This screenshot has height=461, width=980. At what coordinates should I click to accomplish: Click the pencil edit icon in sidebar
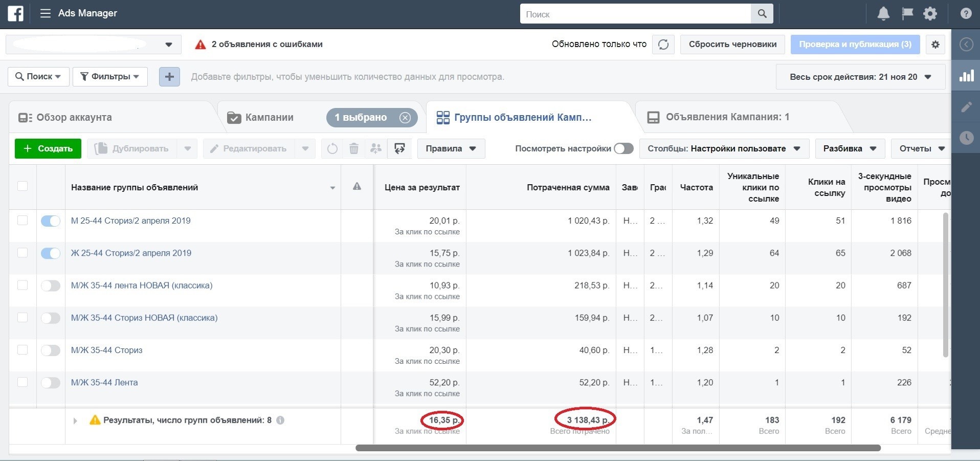(x=966, y=107)
